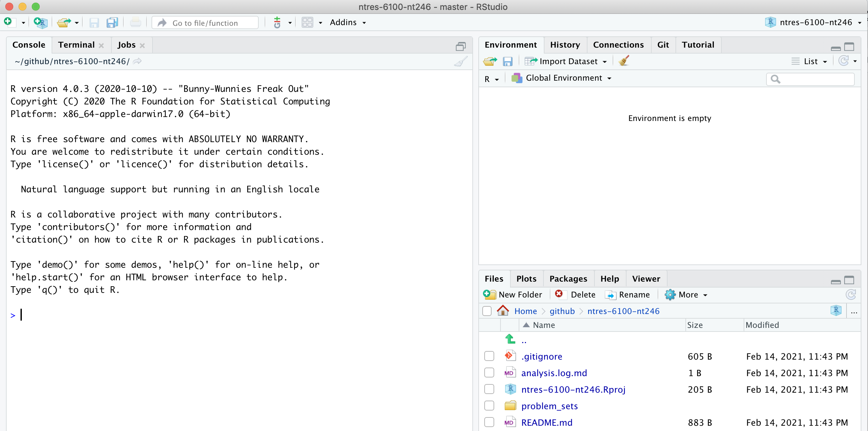
Task: Select the Connections tab
Action: click(618, 45)
